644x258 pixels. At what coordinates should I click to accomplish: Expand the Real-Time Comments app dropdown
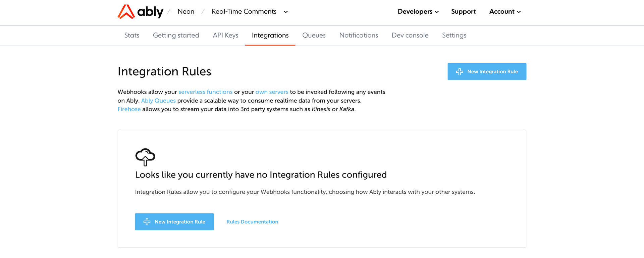[286, 12]
